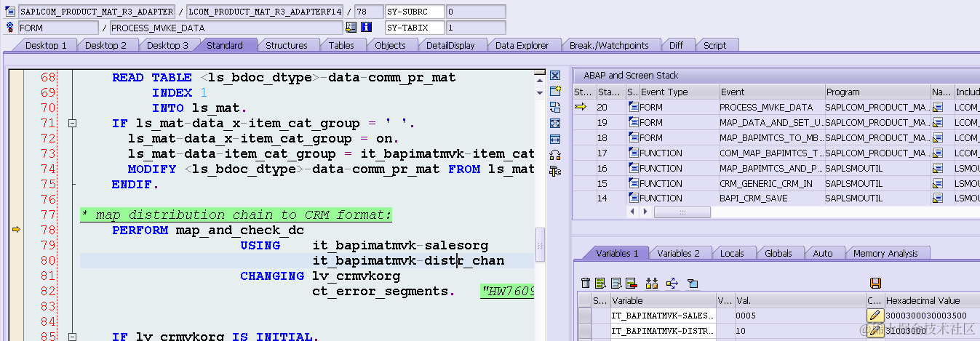This screenshot has width=980, height=341.
Task: Click the tool settings icon at toolbar bottom
Action: tap(555, 171)
